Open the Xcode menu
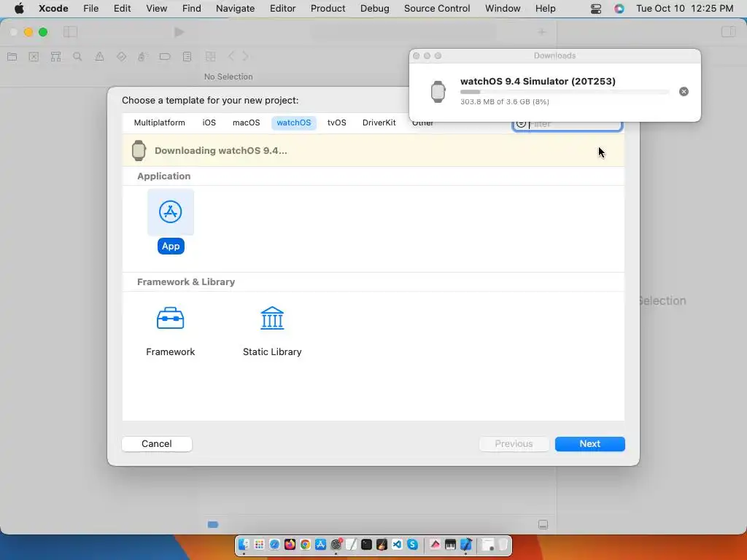This screenshot has height=560, width=747. click(x=53, y=9)
